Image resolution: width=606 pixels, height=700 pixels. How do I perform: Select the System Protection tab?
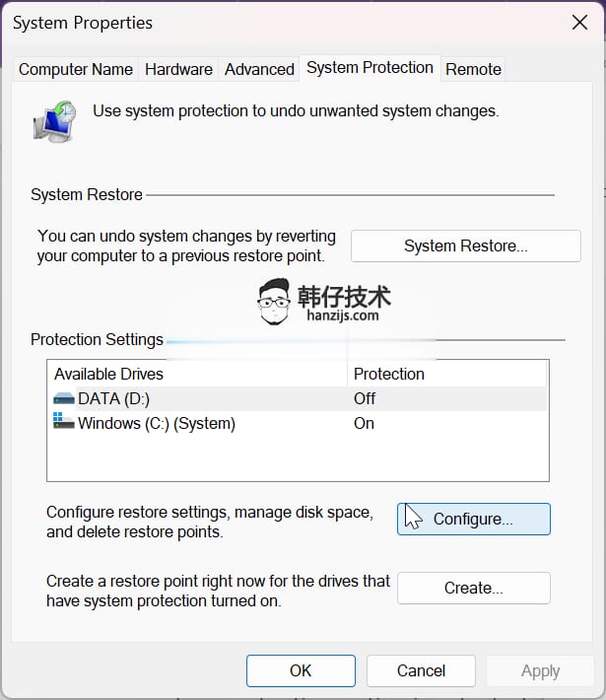[370, 68]
